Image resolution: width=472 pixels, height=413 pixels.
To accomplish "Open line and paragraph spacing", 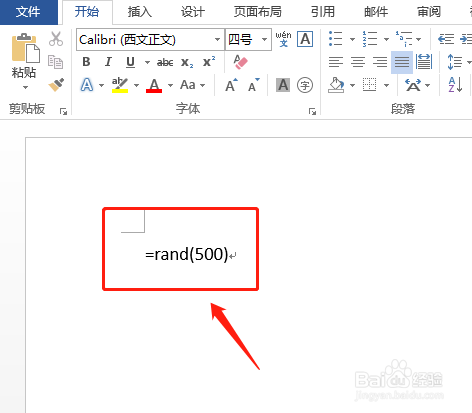I will 455,62.
